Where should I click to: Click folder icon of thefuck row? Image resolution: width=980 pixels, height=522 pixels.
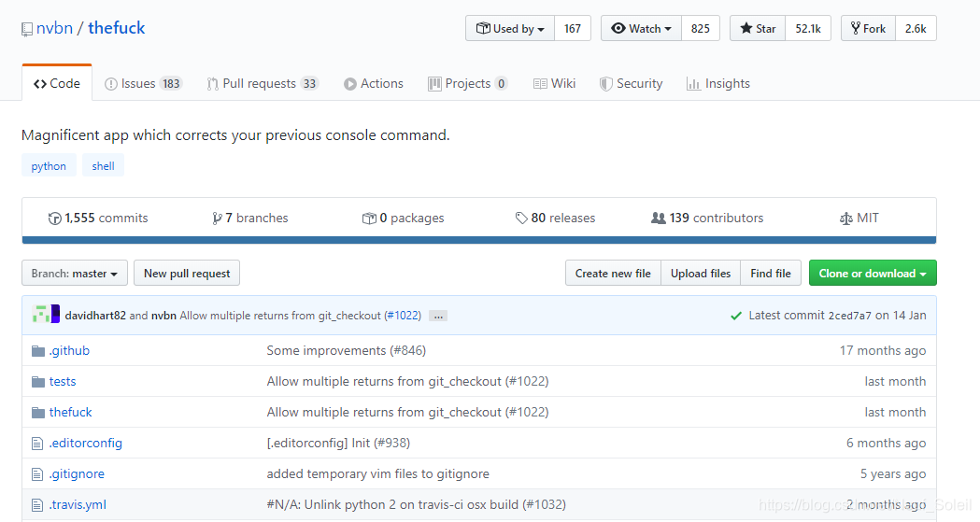[x=38, y=412]
